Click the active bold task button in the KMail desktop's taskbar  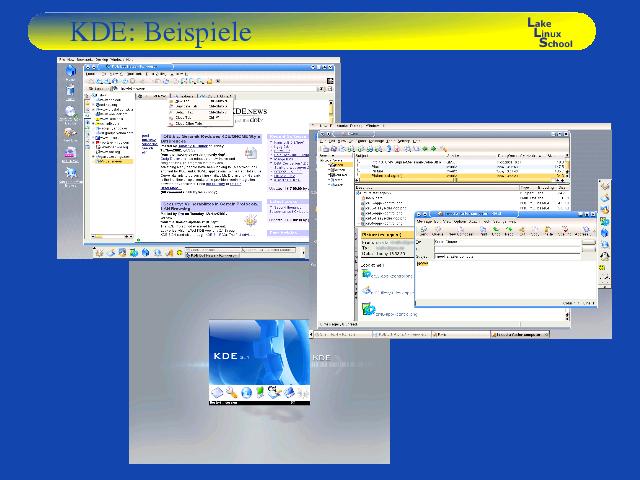(x=519, y=334)
